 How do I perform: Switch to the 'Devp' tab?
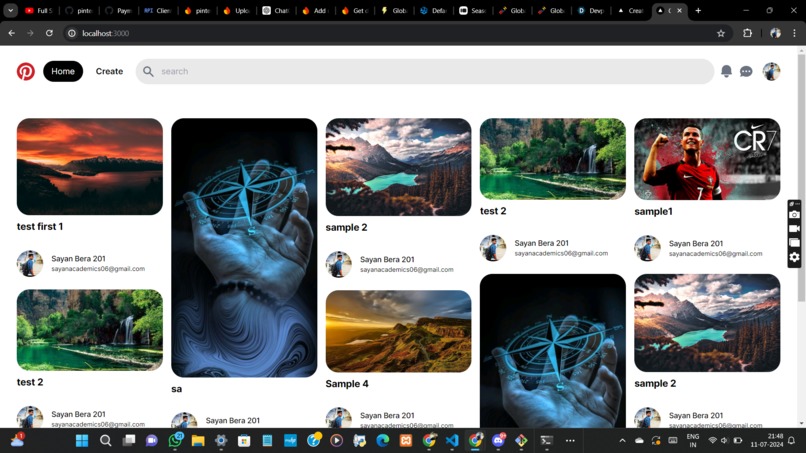coord(591,10)
